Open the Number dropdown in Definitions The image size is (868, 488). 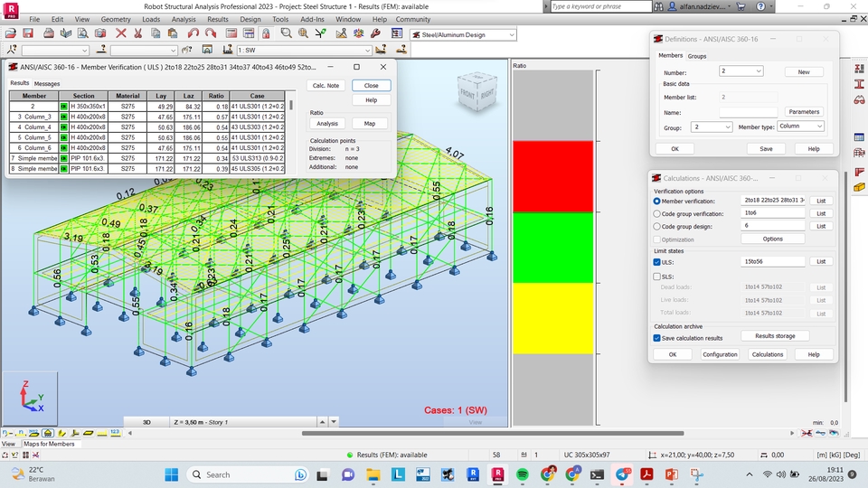759,70
